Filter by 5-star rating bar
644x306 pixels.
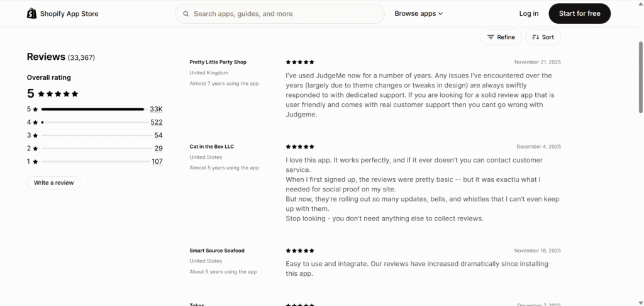[92, 109]
